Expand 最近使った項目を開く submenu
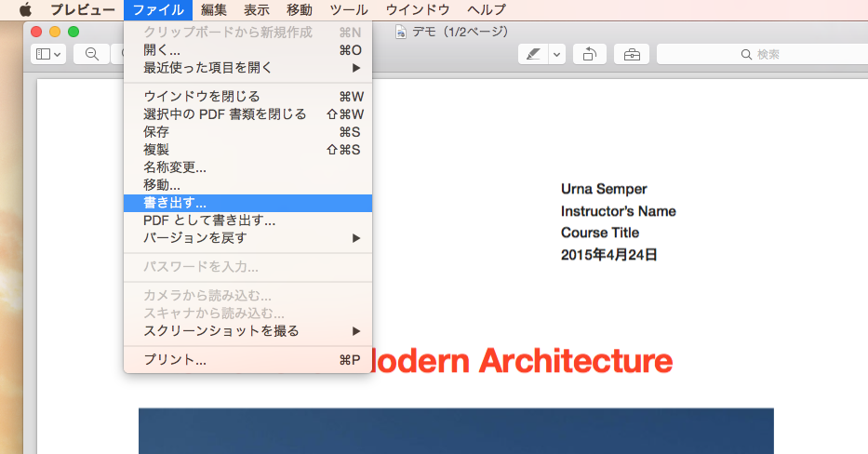The height and width of the screenshot is (454, 868). (x=248, y=68)
